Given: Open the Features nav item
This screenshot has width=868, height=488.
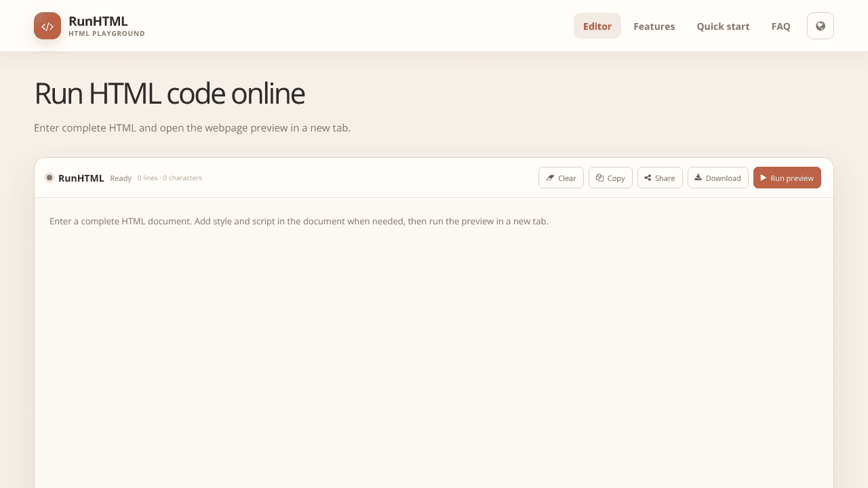Looking at the screenshot, I should point(654,26).
